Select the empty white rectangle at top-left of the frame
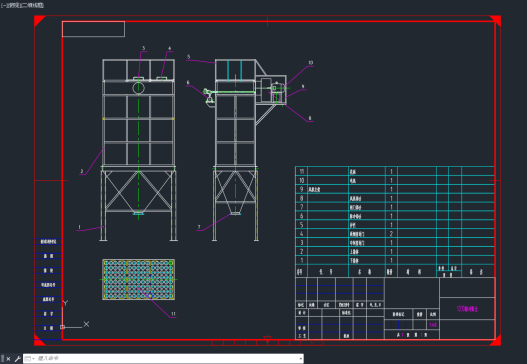Image resolution: width=527 pixels, height=364 pixels. [93, 29]
